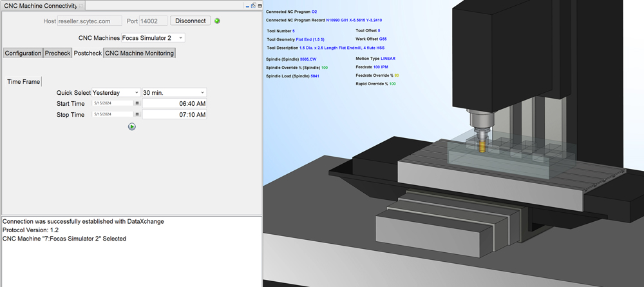Close the CNC Machine Connectivity tab
The height and width of the screenshot is (287, 644).
click(x=81, y=5)
